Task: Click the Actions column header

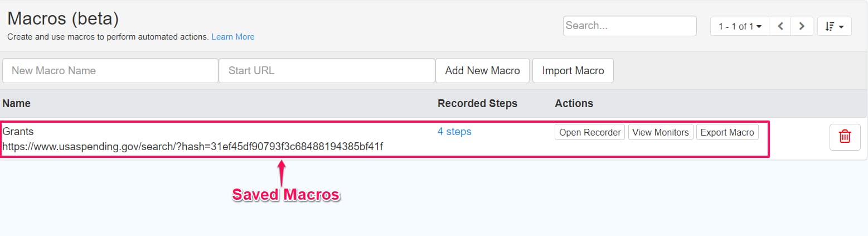Action: point(574,103)
